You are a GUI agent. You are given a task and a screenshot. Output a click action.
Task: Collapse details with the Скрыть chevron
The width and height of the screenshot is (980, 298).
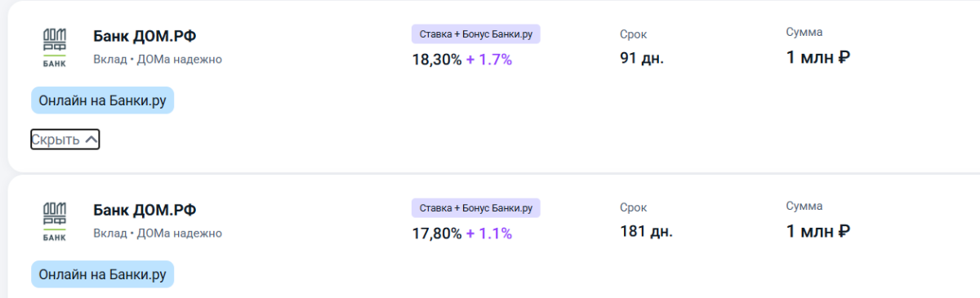tap(65, 140)
